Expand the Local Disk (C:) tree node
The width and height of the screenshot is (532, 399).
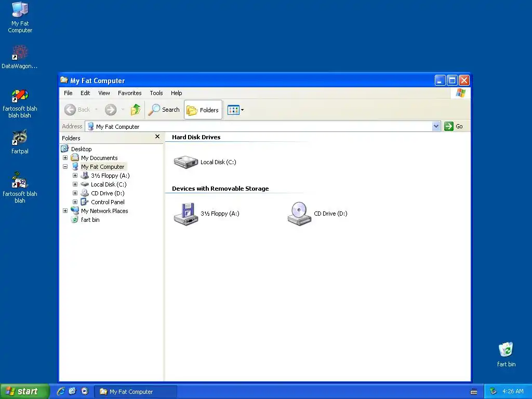pos(75,184)
